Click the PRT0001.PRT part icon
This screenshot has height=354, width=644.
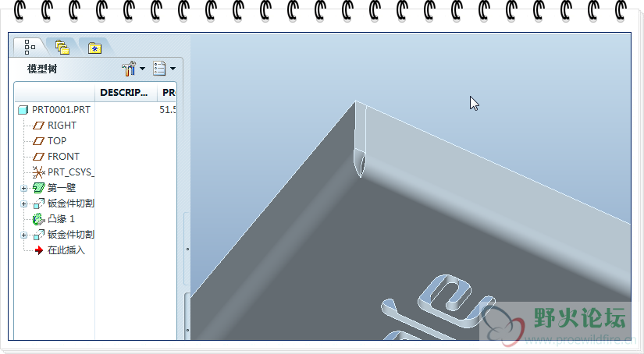click(x=23, y=110)
